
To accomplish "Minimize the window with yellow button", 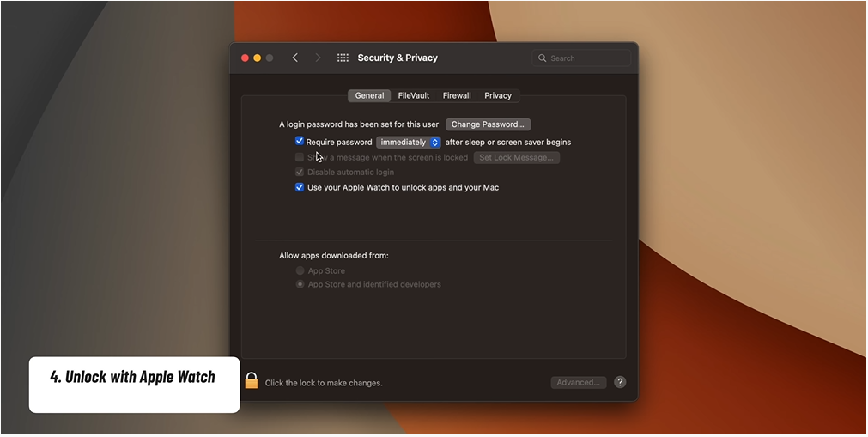I will pos(257,58).
